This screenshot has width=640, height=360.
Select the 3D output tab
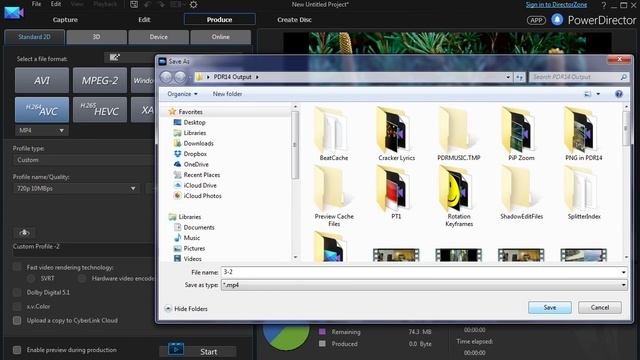click(96, 37)
